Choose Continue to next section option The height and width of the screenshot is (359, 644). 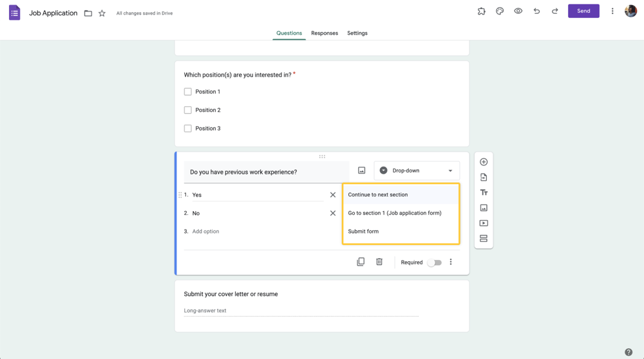[x=378, y=194]
